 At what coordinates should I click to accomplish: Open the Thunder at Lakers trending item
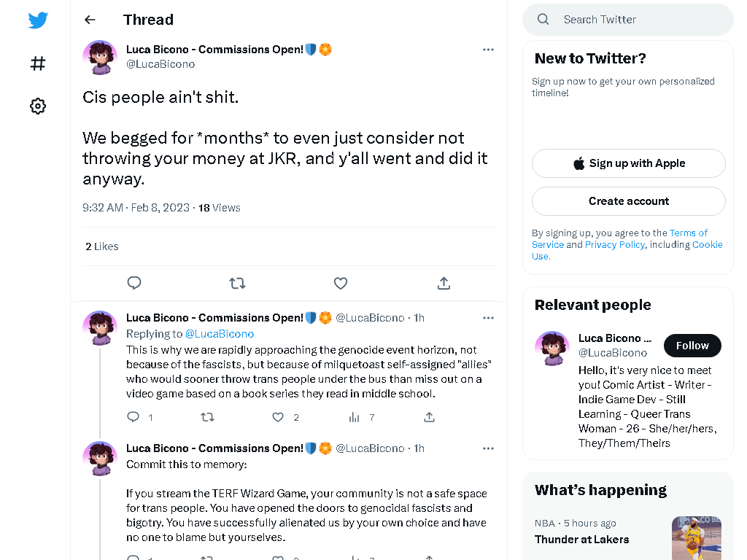(x=581, y=540)
